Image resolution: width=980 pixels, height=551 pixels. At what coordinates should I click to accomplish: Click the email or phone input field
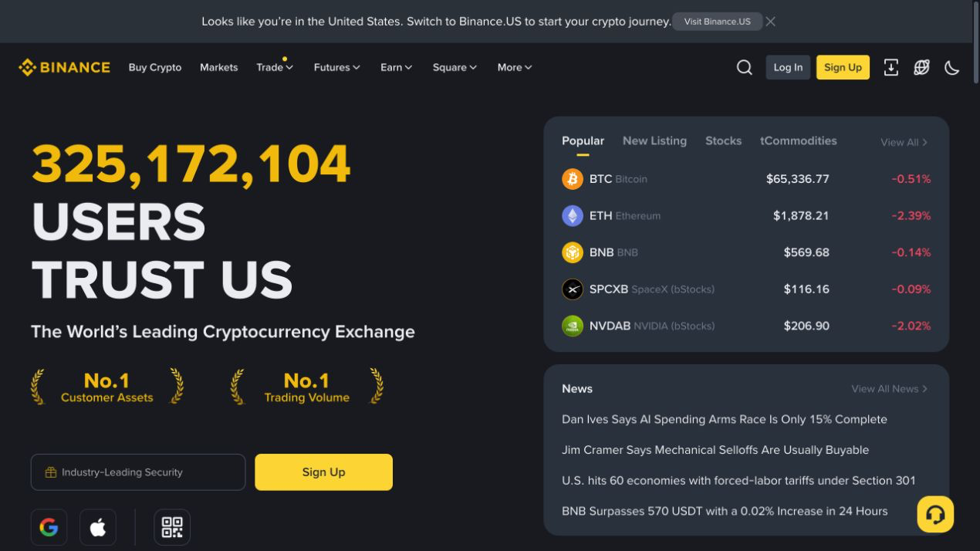click(x=138, y=472)
